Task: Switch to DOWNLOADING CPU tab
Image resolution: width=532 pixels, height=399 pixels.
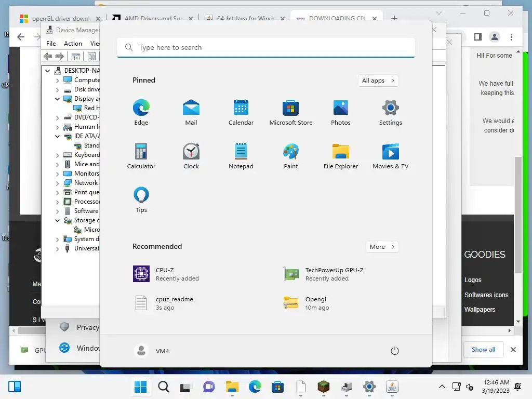Action: tap(337, 18)
